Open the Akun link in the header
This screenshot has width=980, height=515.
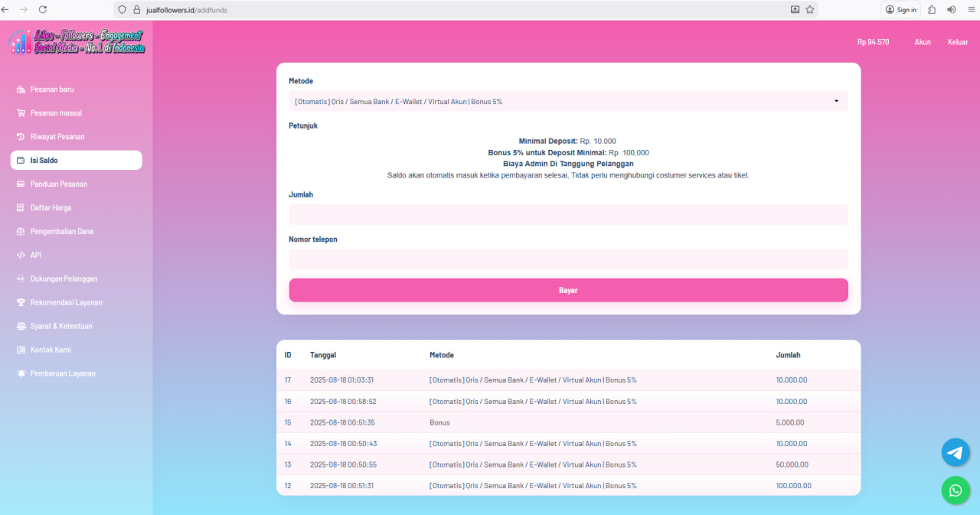click(x=923, y=42)
